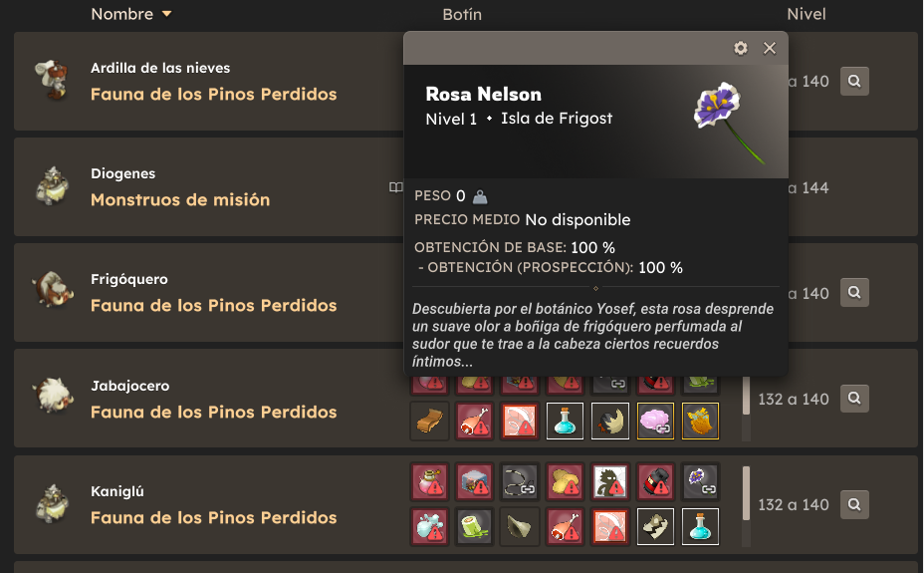Select potatoes loot icon in Kaniglú row
Image resolution: width=924 pixels, height=573 pixels.
(566, 481)
